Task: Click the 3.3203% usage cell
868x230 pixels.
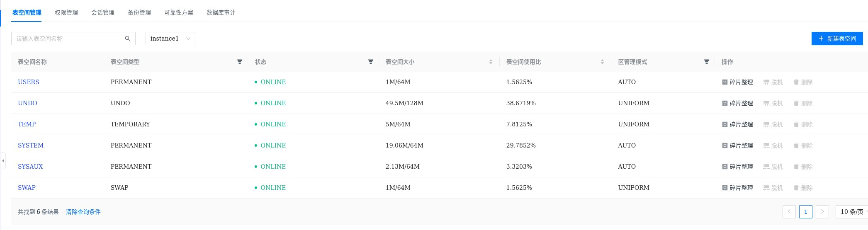Action: click(519, 167)
